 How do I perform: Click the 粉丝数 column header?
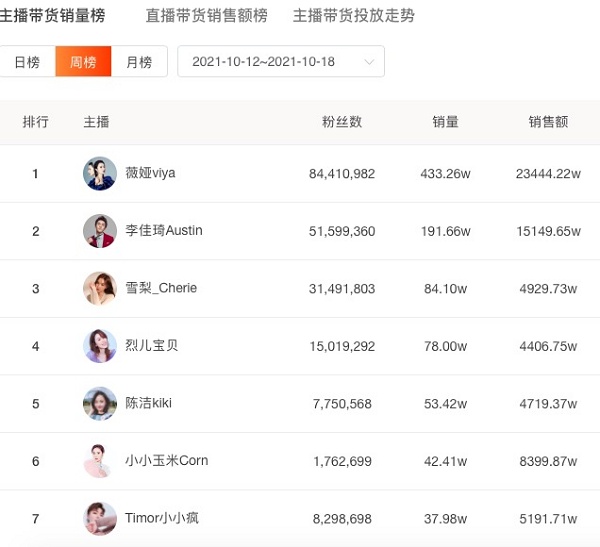pyautogui.click(x=342, y=122)
